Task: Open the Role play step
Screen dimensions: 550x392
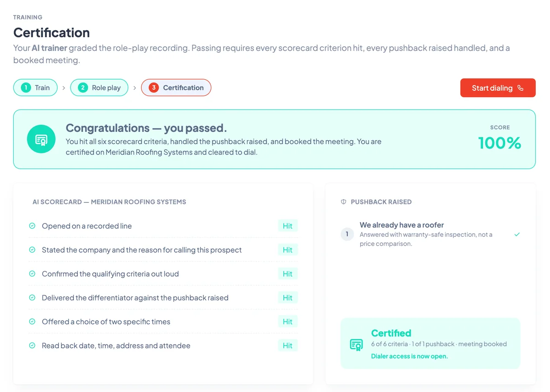Action: point(99,87)
